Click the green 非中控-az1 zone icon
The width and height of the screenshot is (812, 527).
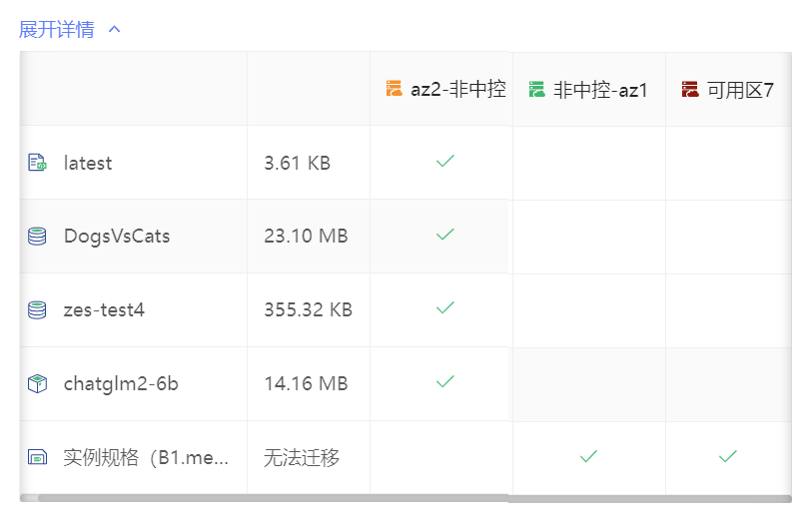coord(537,90)
